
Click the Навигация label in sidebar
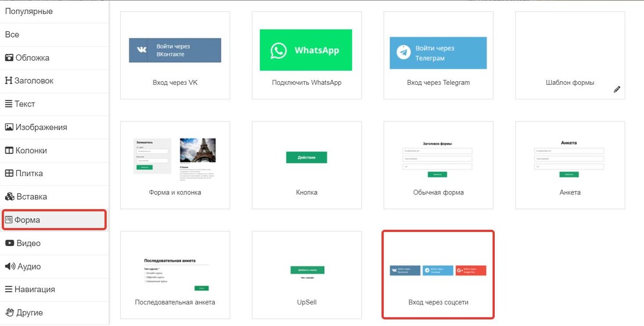click(x=35, y=289)
